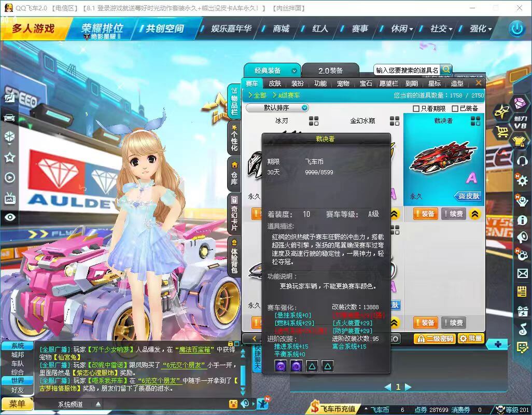Click the search input 输入您要搜索的道具名
This screenshot has height=415, width=532.
coord(407,70)
